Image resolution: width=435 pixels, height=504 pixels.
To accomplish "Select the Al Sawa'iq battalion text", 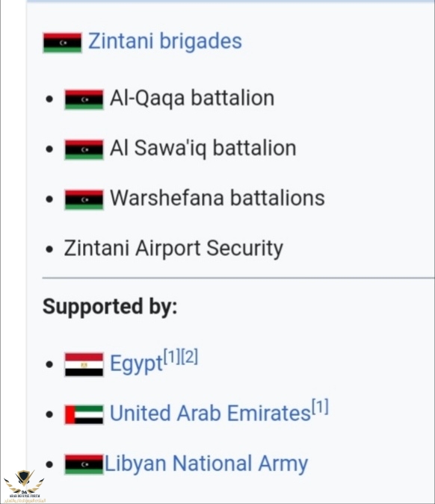I will [x=203, y=148].
